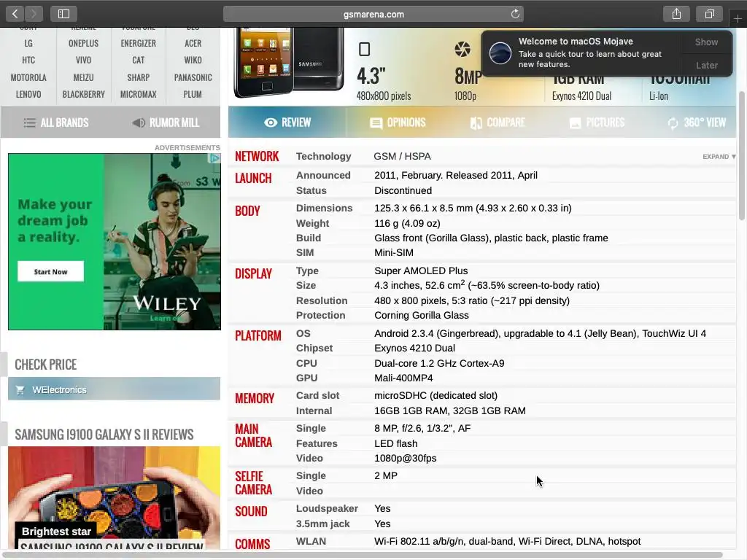Expand the Network section with EXPAND
This screenshot has height=560, width=747.
click(x=719, y=157)
